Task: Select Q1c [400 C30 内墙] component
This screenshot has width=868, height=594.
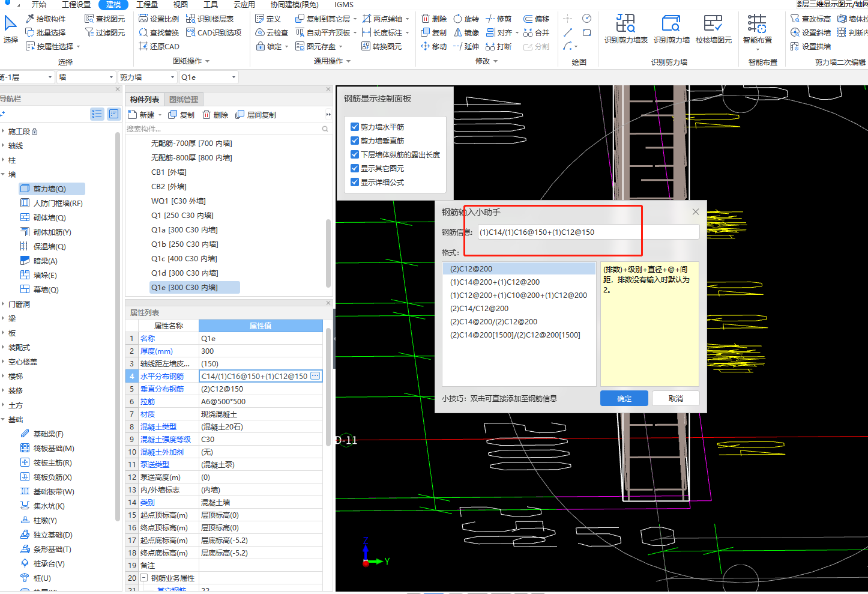Action: pyautogui.click(x=184, y=258)
